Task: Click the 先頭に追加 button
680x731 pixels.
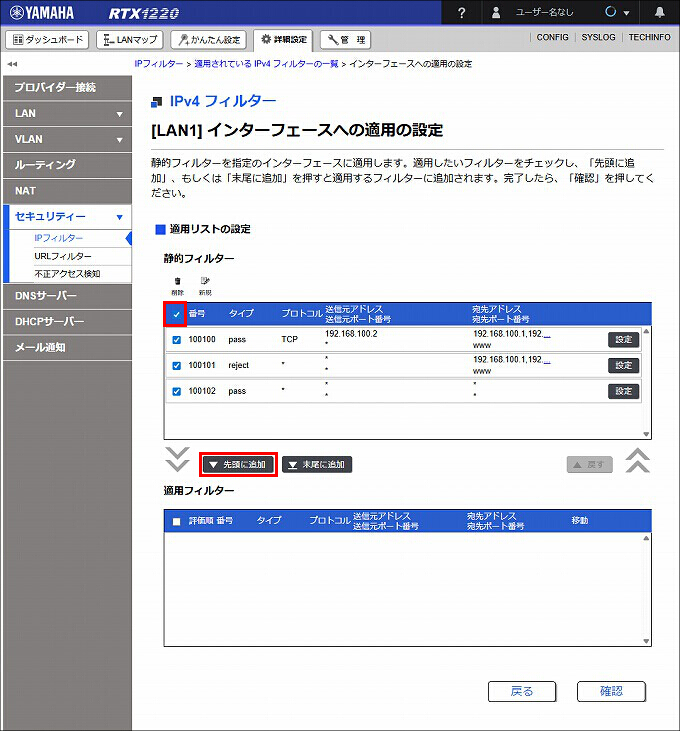Action: pos(238,464)
